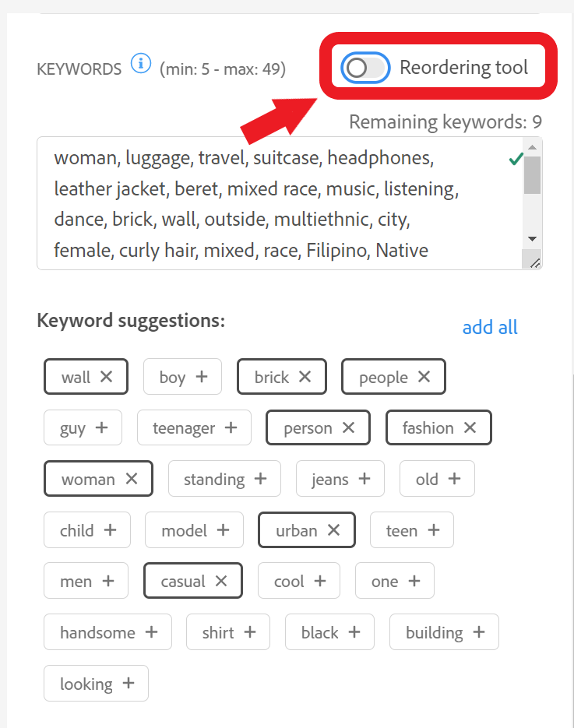Click the keywords box scrollbar thumb
The height and width of the screenshot is (728, 574).
click(x=532, y=175)
